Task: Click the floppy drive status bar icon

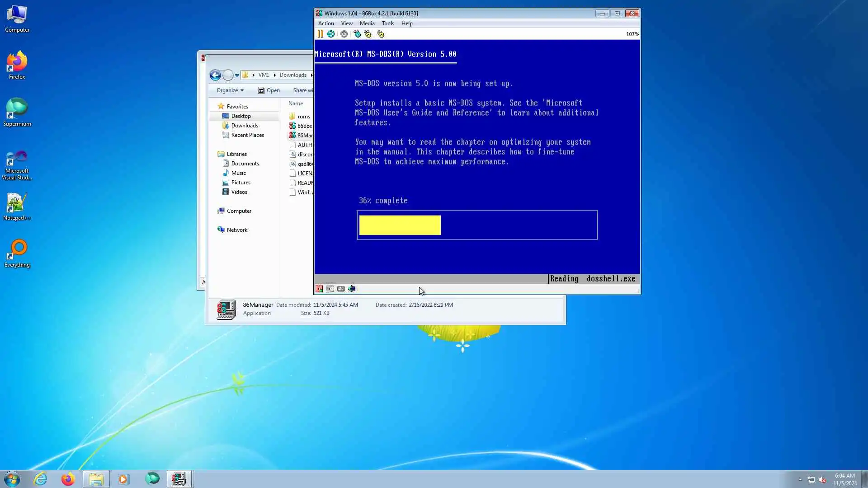Action: click(x=319, y=289)
